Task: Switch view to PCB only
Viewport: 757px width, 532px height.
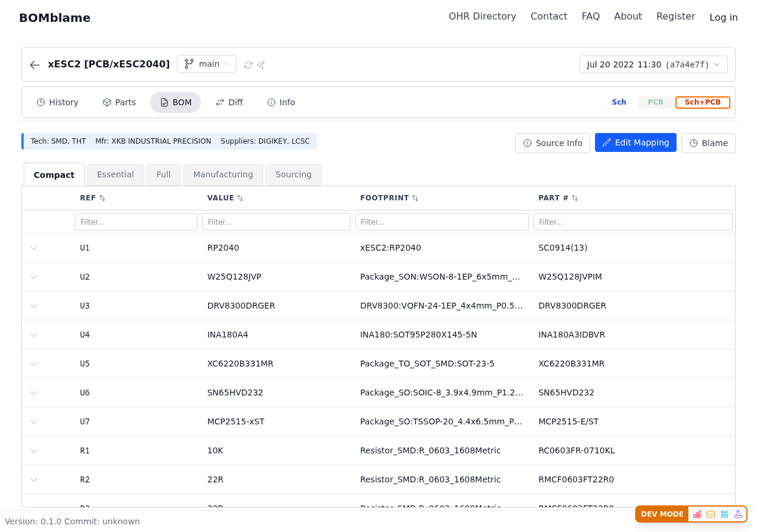Action: click(655, 102)
